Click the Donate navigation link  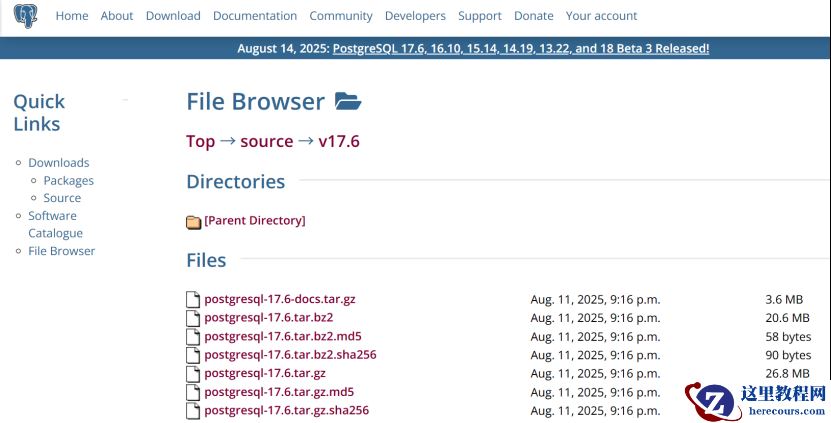534,16
